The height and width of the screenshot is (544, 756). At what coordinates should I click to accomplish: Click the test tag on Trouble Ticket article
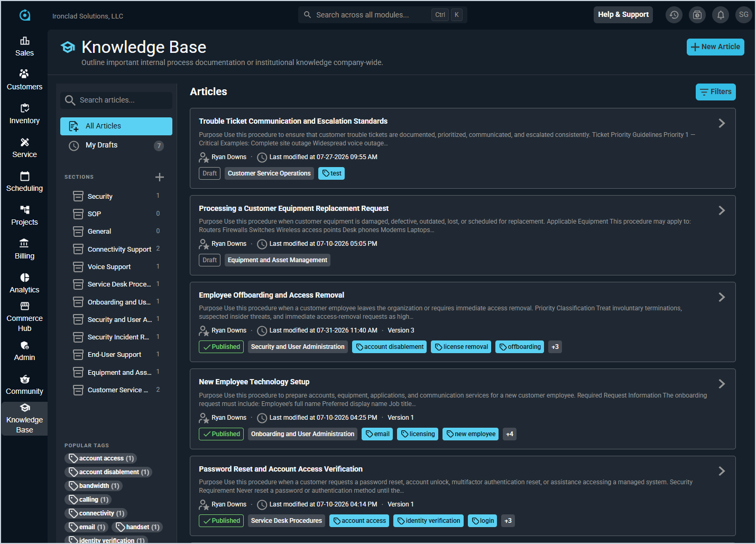pyautogui.click(x=331, y=173)
